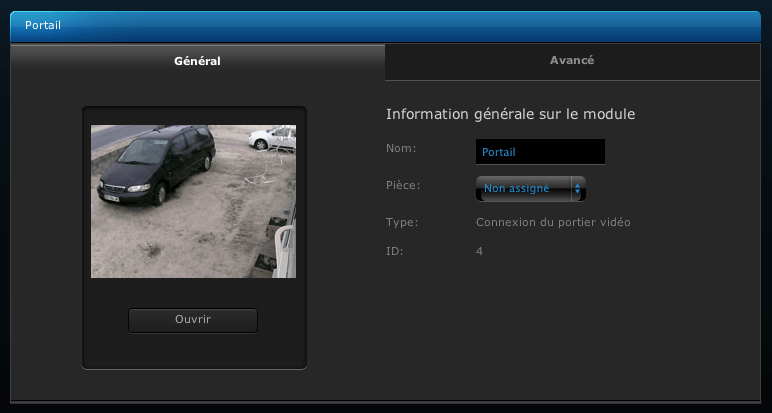Select the Connexion du portier vidéo text
This screenshot has height=413, width=772.
pyautogui.click(x=553, y=222)
